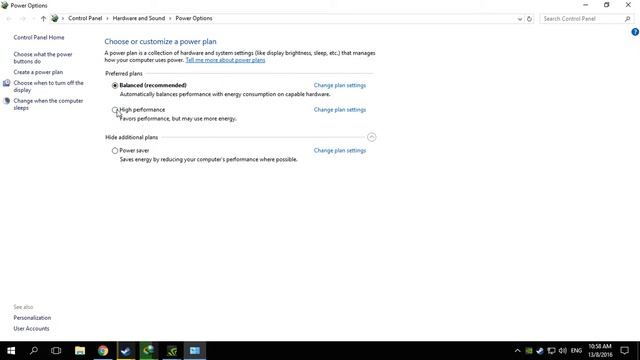Open Steam from taskbar

126,351
